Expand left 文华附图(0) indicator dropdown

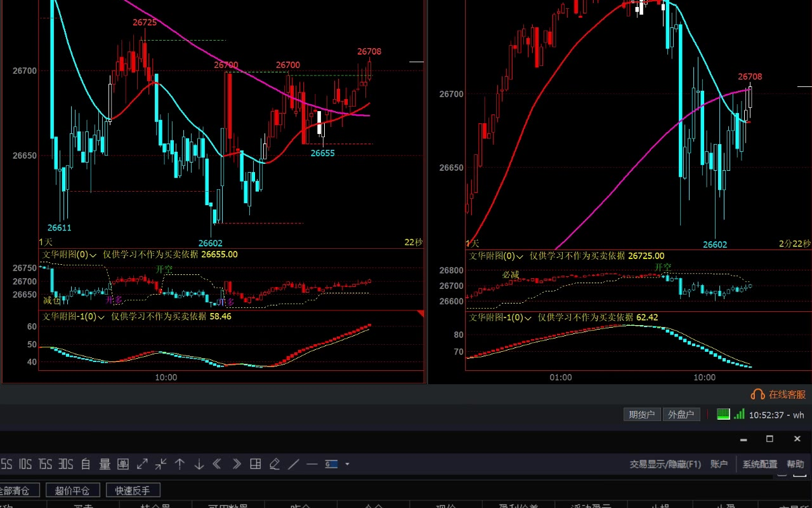coord(93,255)
